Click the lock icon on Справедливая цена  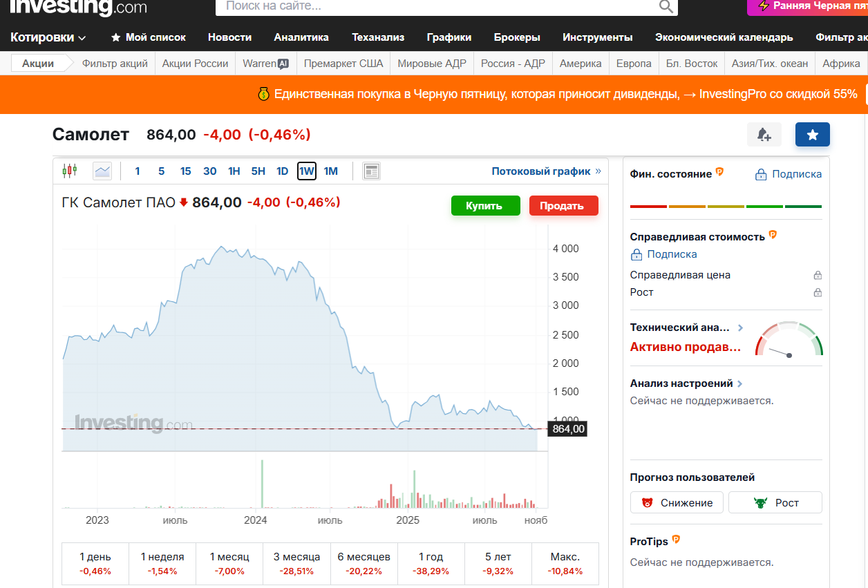818,275
